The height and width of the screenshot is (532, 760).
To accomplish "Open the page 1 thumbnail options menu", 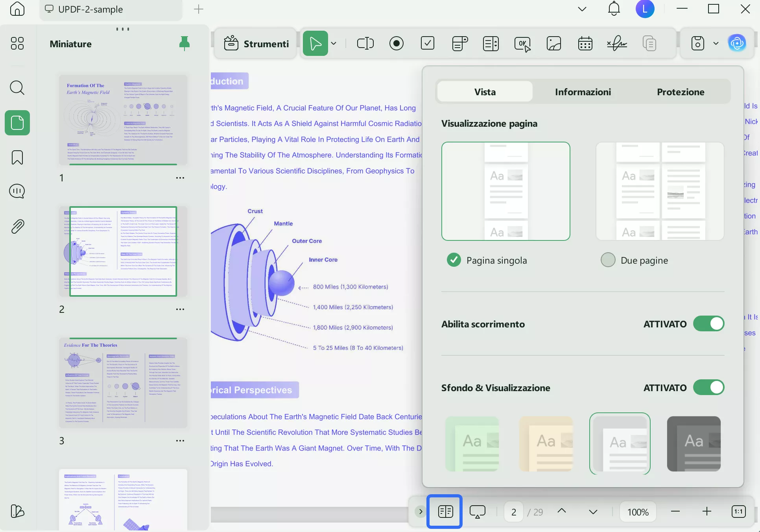I will pos(180,178).
